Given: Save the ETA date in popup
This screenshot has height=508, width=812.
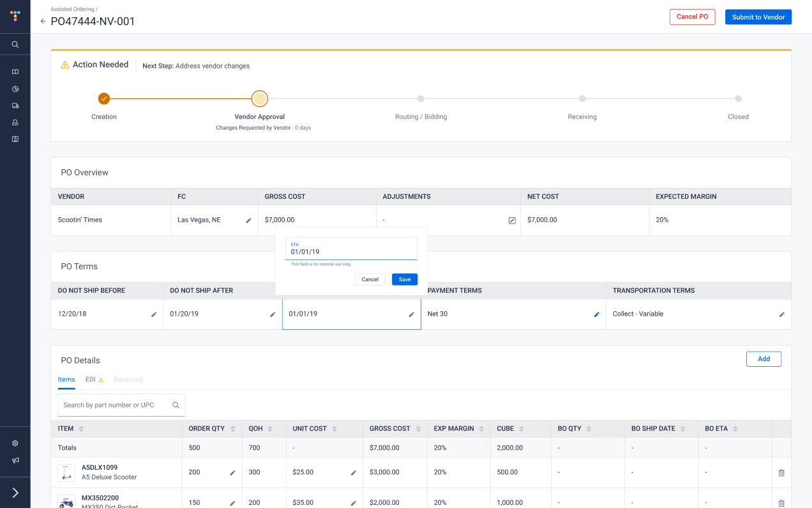Looking at the screenshot, I should click(405, 279).
